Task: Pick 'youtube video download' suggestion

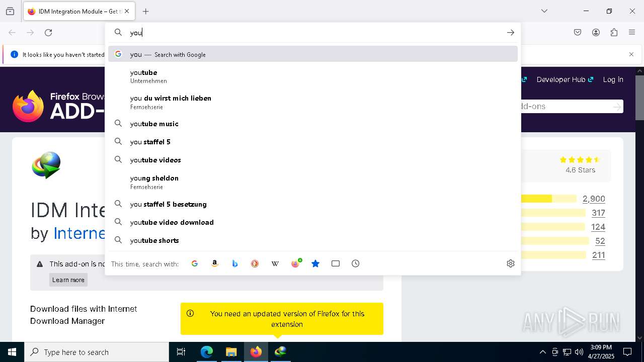Action: pyautogui.click(x=313, y=222)
